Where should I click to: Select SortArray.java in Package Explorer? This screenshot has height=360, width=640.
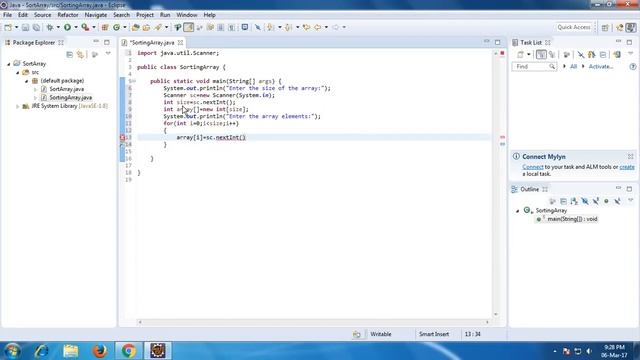click(67, 89)
